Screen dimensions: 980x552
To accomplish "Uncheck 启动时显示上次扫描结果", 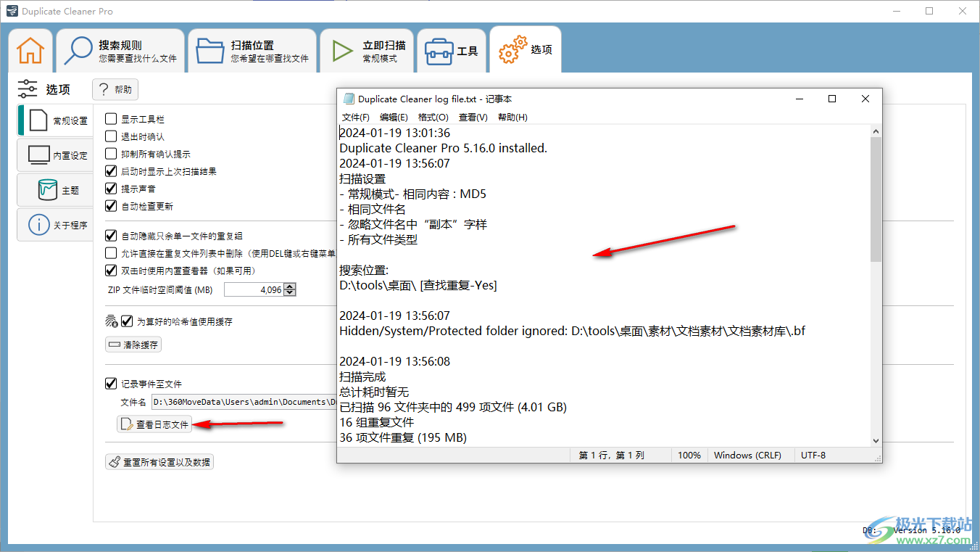I will coord(111,171).
